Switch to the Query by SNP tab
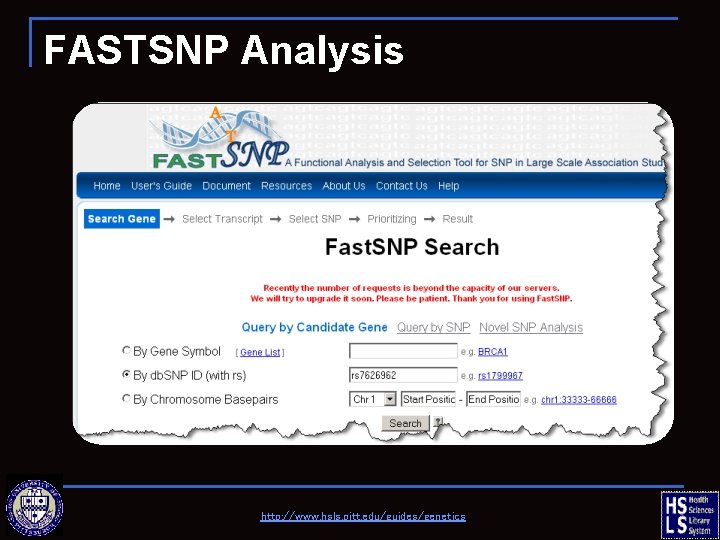This screenshot has width=720, height=540. (x=433, y=327)
